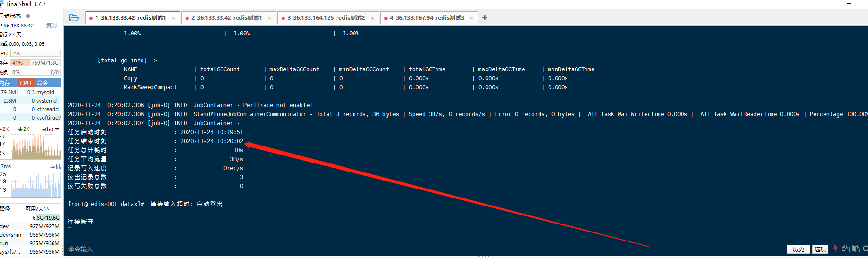Click the paste icon in command bar
Viewport: 868px width, 258px height.
click(x=856, y=249)
